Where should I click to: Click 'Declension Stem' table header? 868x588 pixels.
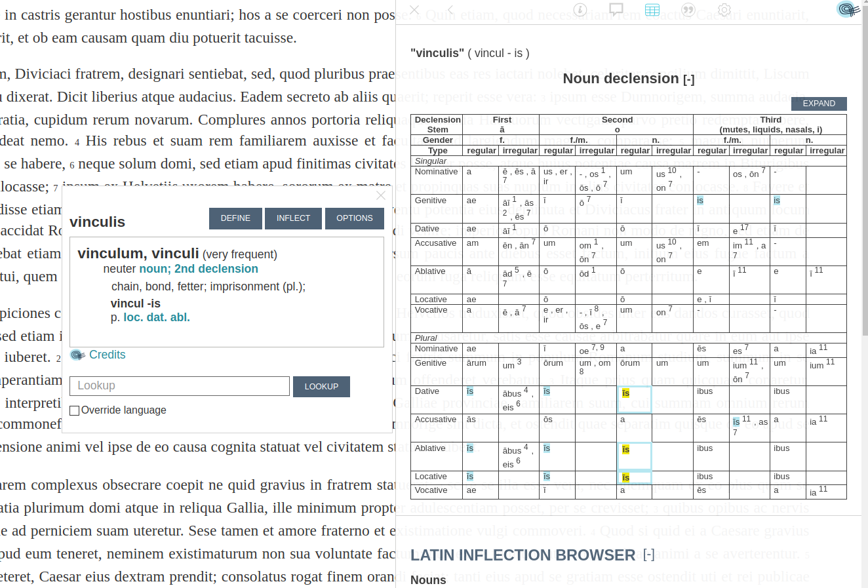click(438, 125)
